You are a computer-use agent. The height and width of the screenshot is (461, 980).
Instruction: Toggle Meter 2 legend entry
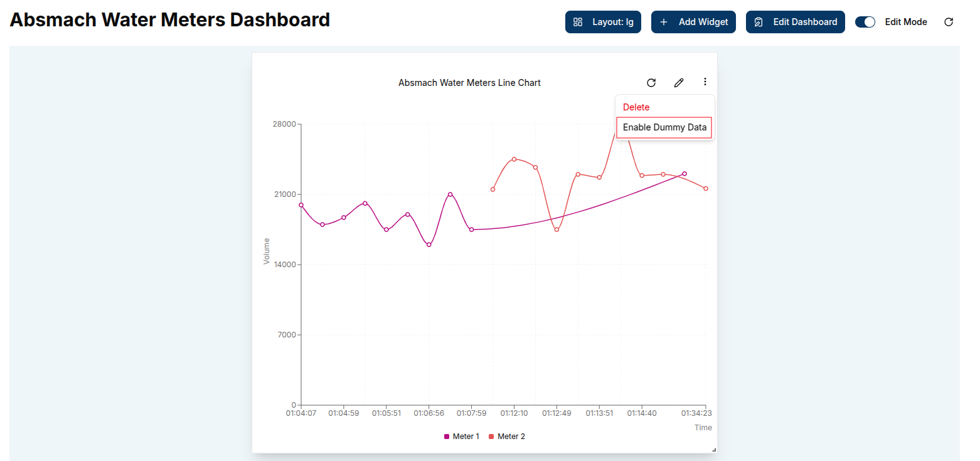[507, 437]
